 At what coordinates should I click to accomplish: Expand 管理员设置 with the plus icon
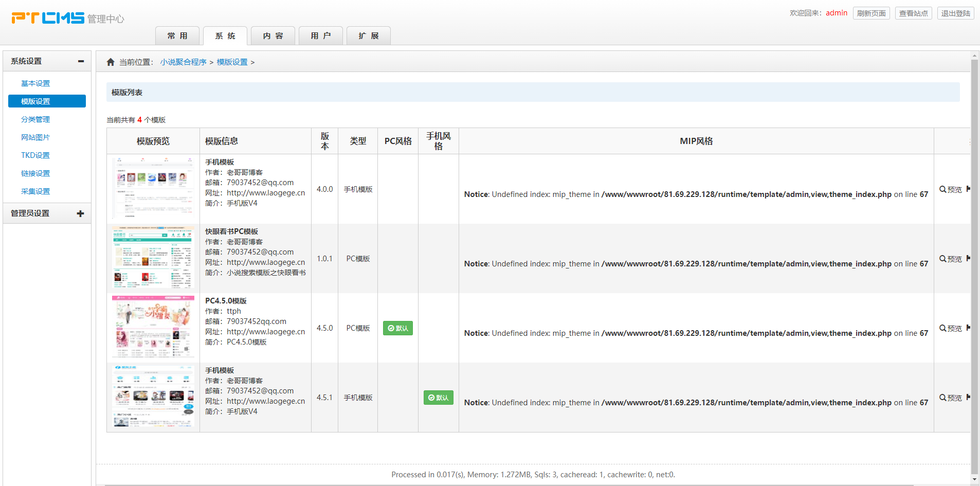tap(80, 213)
